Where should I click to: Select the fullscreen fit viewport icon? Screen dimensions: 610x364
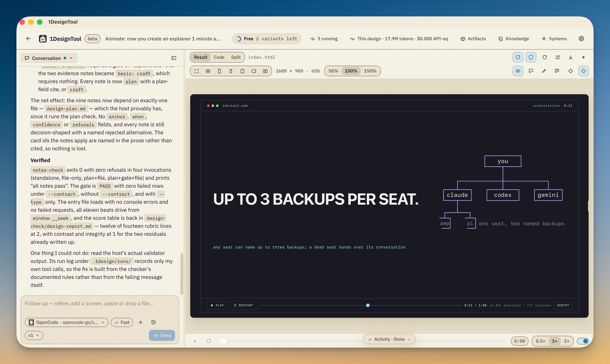[x=196, y=71]
